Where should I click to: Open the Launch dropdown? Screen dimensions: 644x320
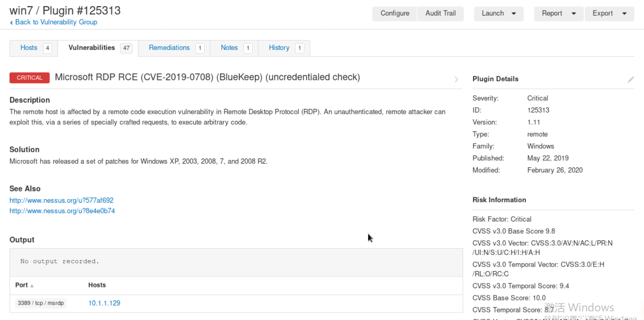pyautogui.click(x=499, y=13)
